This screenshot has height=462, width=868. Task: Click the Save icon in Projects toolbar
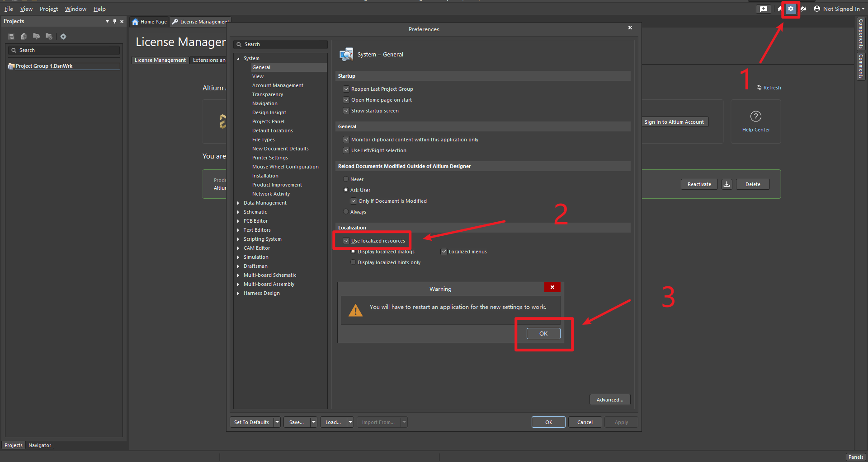[x=11, y=37]
